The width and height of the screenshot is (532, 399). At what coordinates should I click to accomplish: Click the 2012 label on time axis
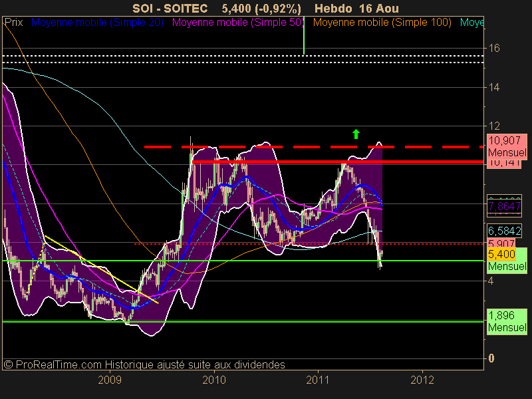pos(422,380)
